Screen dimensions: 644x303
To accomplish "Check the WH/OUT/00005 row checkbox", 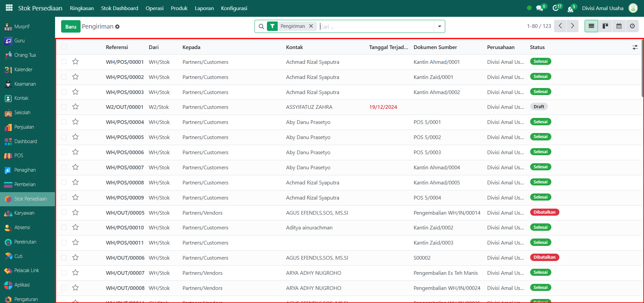I will pyautogui.click(x=64, y=213).
